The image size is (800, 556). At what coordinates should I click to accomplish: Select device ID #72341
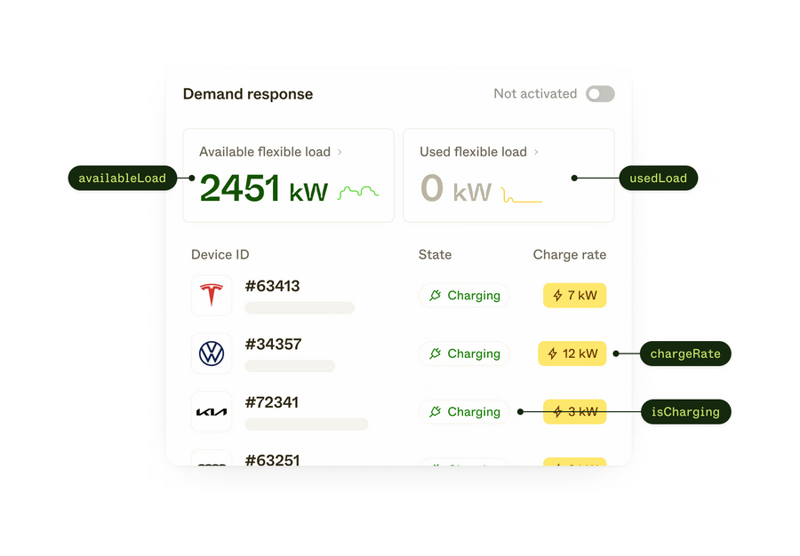click(x=271, y=402)
